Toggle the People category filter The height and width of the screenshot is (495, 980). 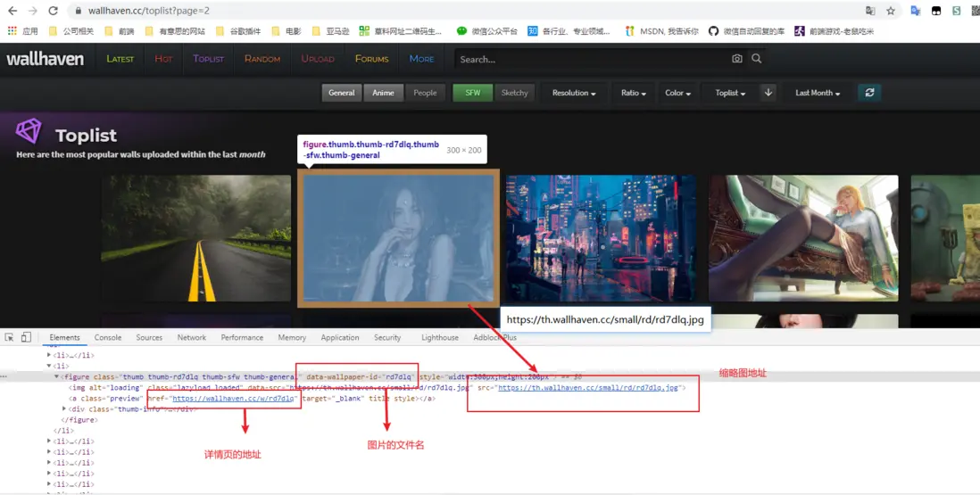pyautogui.click(x=425, y=93)
